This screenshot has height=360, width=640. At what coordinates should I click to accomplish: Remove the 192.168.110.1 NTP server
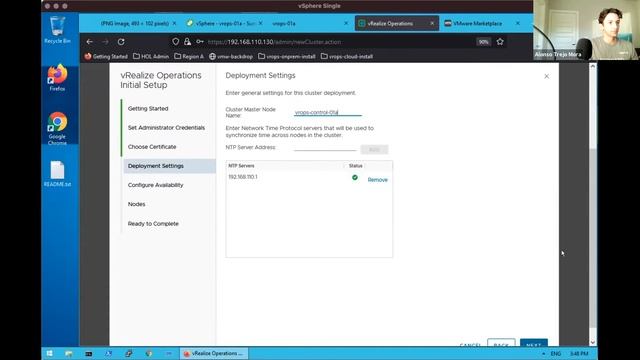pyautogui.click(x=378, y=180)
